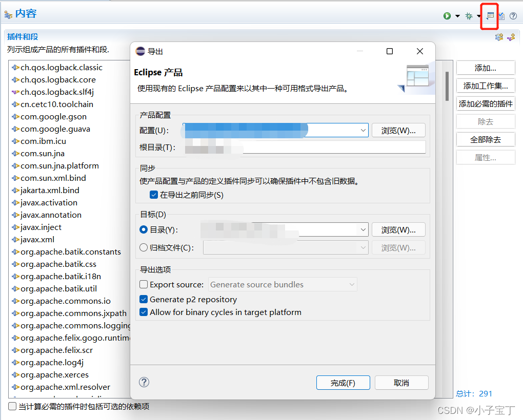This screenshot has height=420, width=523.
Task: Click the green Run product launch icon
Action: pos(447,16)
